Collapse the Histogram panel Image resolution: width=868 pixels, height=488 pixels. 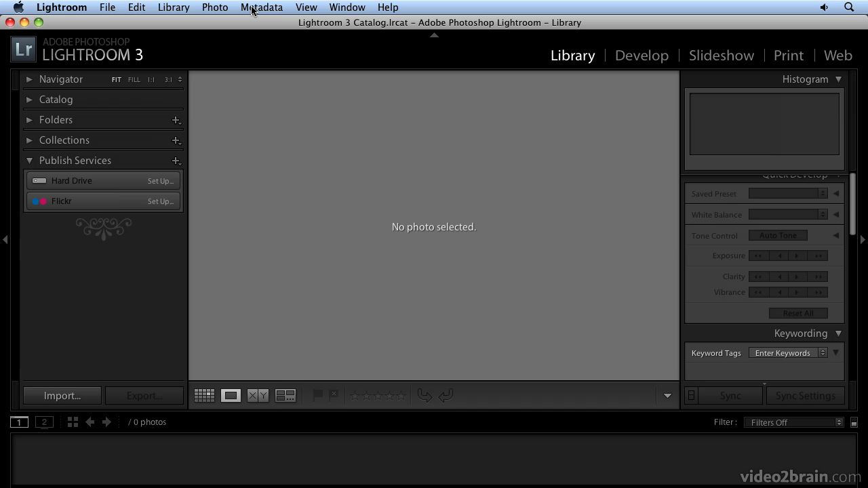click(838, 79)
